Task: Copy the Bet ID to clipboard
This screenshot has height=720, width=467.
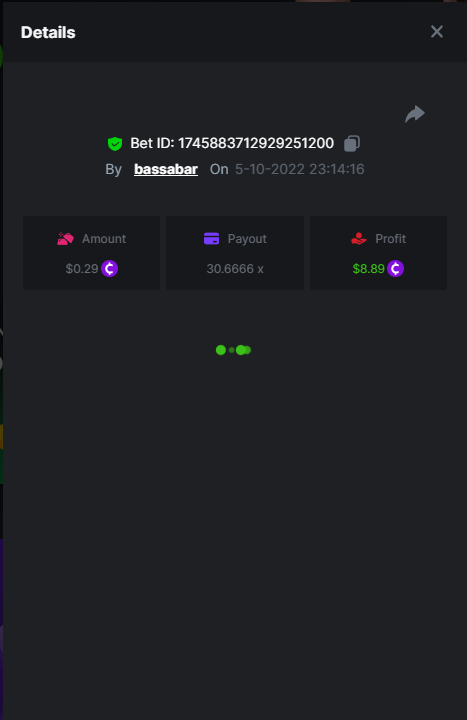Action: (x=352, y=143)
